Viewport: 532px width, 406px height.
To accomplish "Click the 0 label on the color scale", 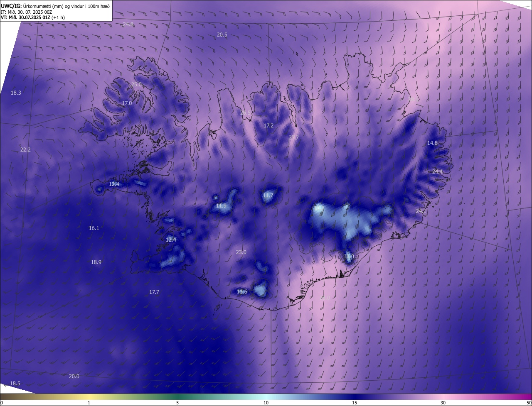I will [x=2, y=403].
